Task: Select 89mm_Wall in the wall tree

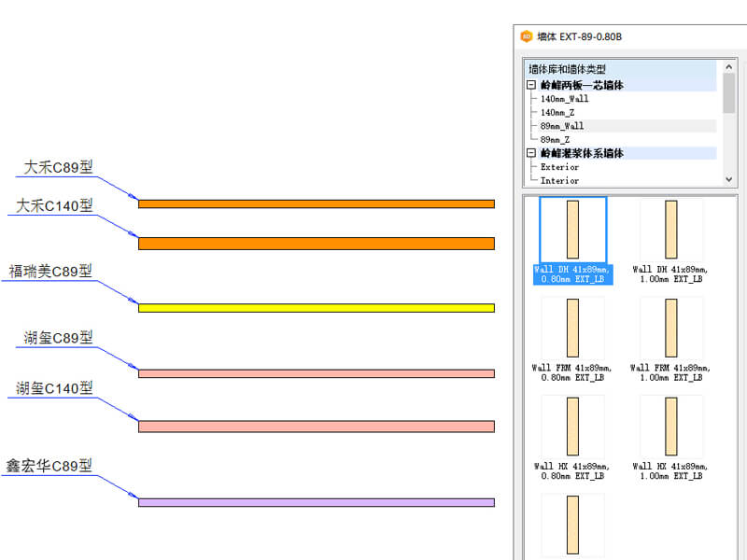Action: coord(562,126)
